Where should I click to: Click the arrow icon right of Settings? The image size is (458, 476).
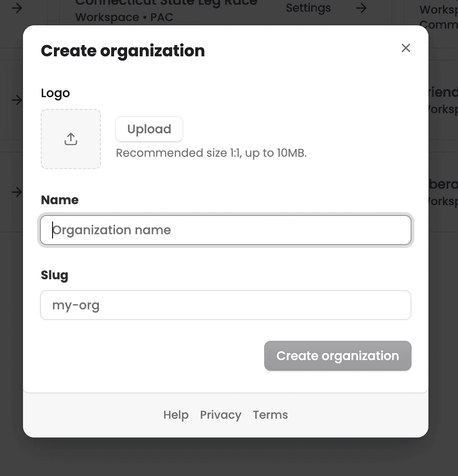pos(361,8)
